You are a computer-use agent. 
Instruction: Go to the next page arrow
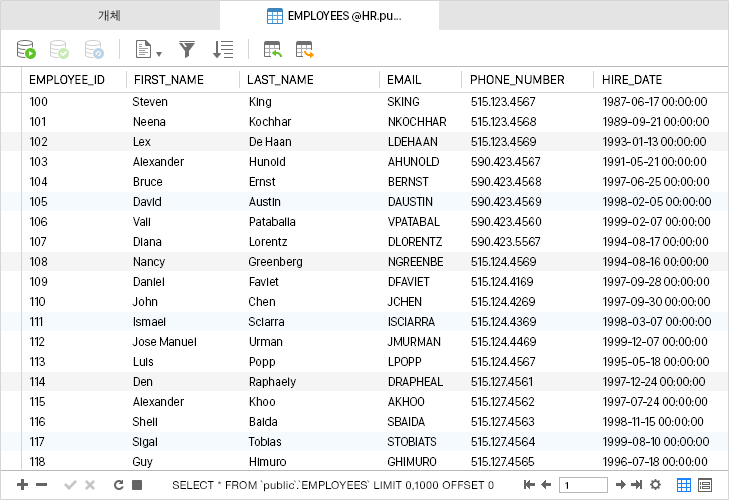tap(621, 485)
